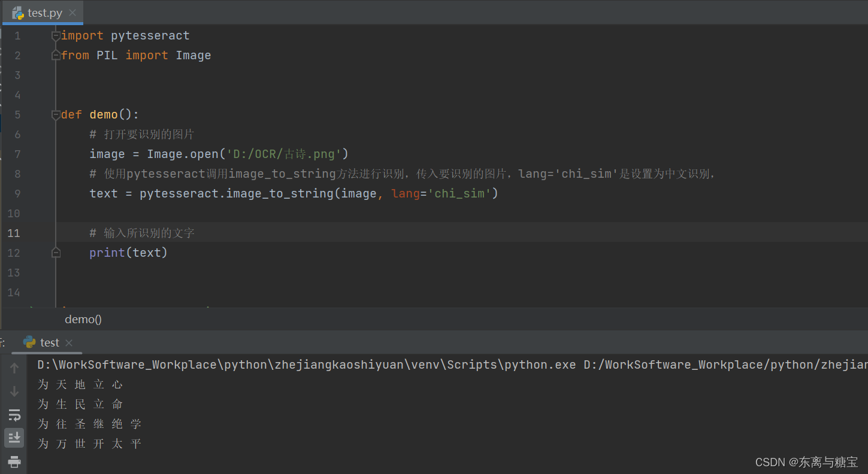This screenshot has height=474, width=868.
Task: Click the comment '# 输入所识别的文字'
Action: (142, 233)
